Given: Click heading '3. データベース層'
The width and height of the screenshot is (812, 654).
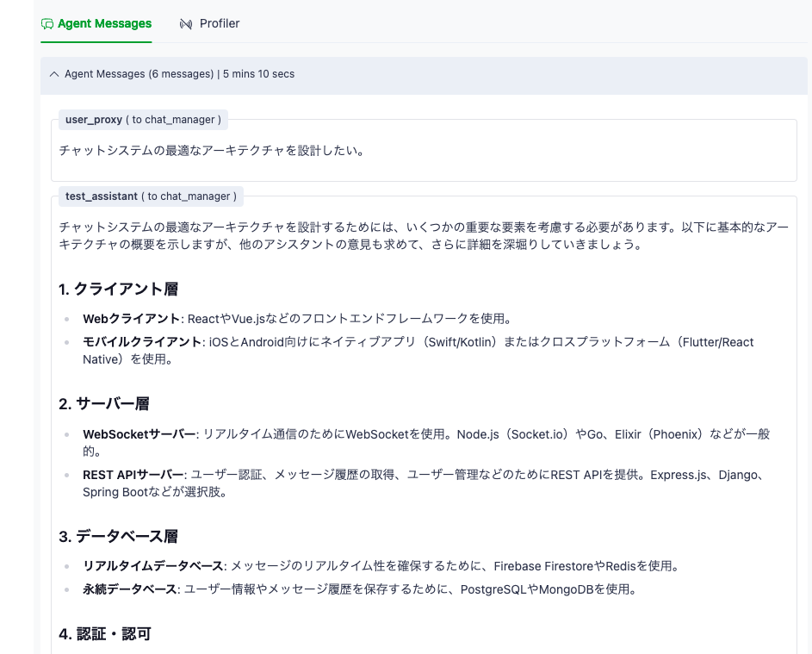Looking at the screenshot, I should [119, 536].
